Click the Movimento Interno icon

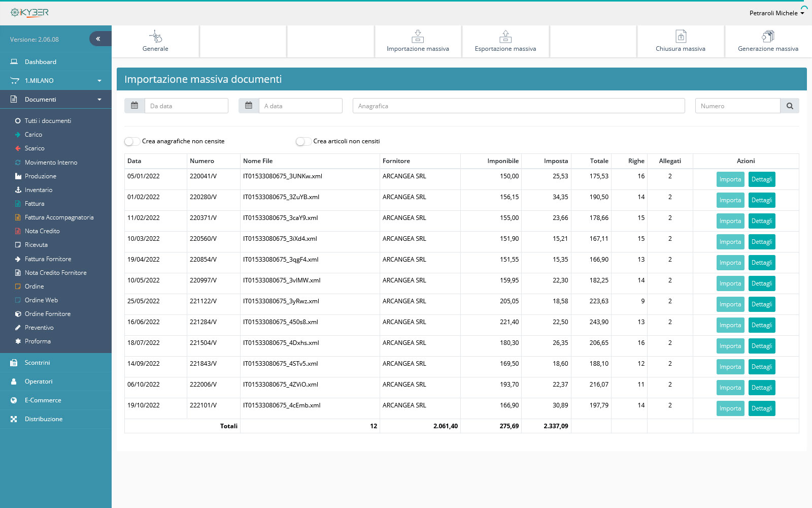pos(18,163)
